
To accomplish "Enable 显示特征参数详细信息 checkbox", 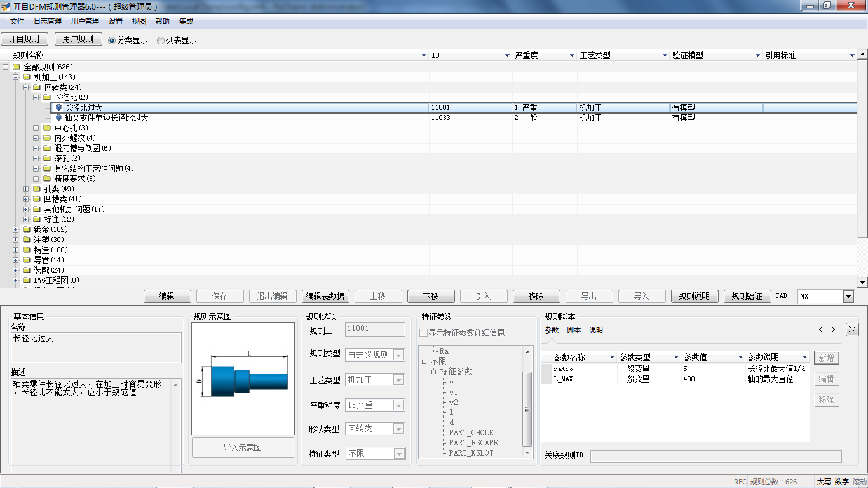I will (423, 332).
